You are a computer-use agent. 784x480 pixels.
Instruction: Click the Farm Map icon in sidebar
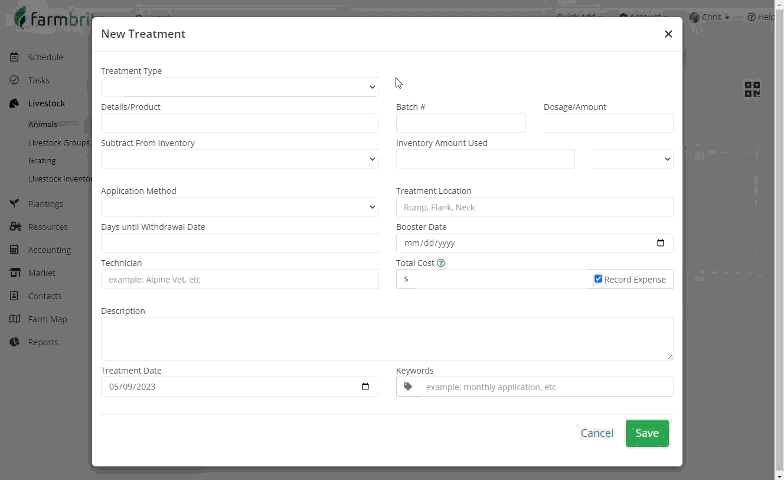(x=14, y=319)
